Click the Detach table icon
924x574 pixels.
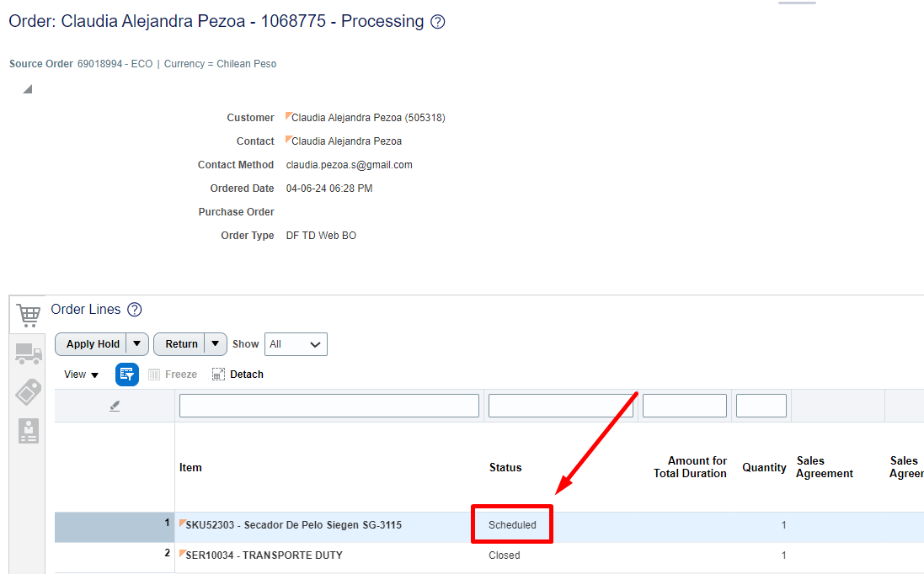click(x=238, y=374)
